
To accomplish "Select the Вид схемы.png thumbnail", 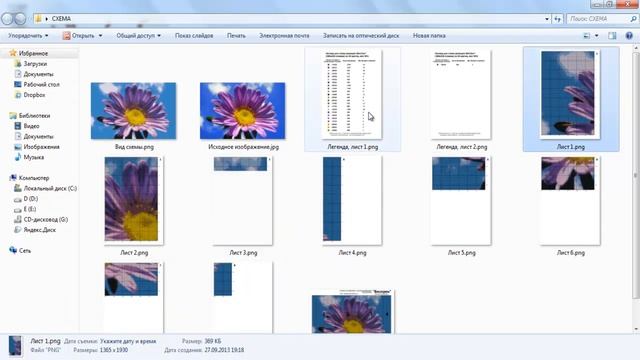I will pyautogui.click(x=133, y=111).
